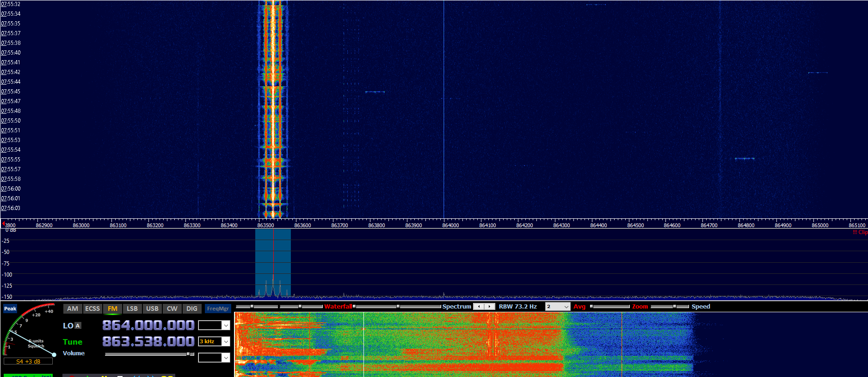Toggle the Peak S-meter button
The image size is (868, 377).
tap(10, 309)
